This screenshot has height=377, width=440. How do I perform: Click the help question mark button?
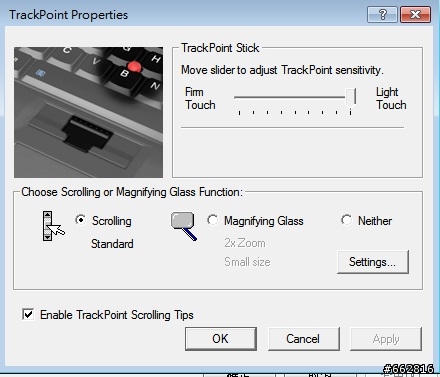(x=382, y=15)
